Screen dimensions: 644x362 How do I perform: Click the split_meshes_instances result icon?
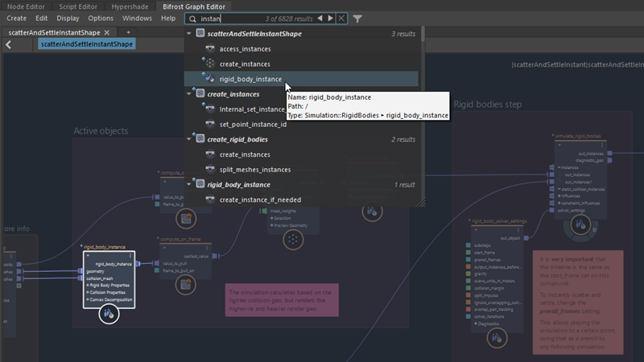point(210,169)
